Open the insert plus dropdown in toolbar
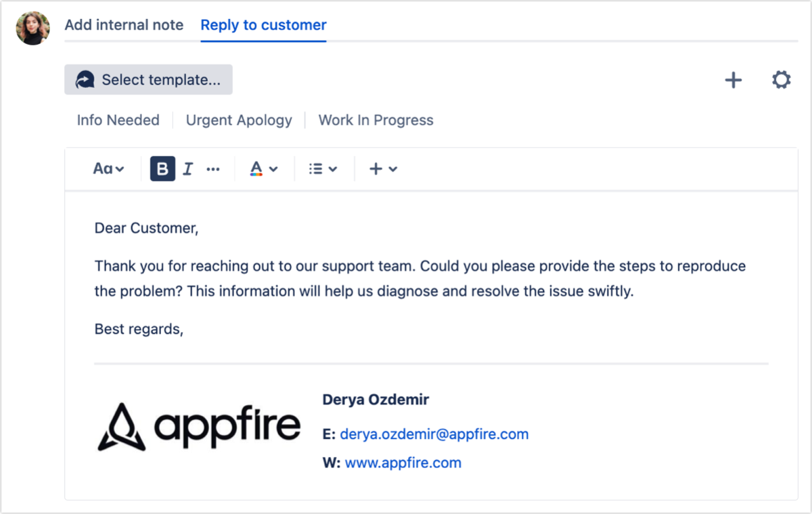Image resolution: width=812 pixels, height=514 pixels. 384,168
